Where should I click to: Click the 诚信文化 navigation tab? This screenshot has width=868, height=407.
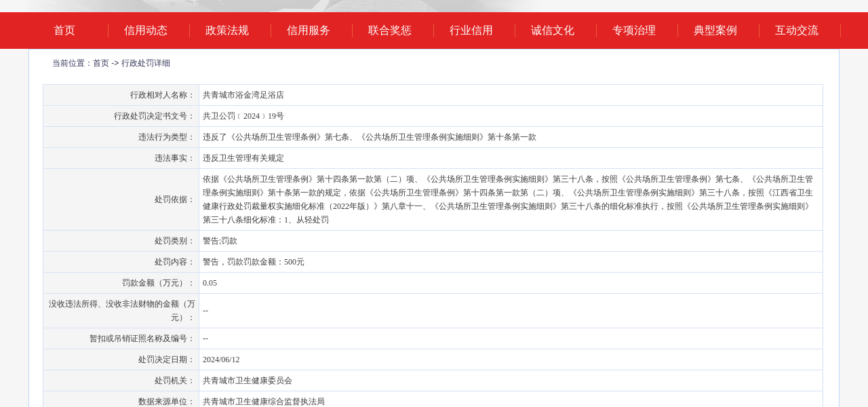(553, 31)
